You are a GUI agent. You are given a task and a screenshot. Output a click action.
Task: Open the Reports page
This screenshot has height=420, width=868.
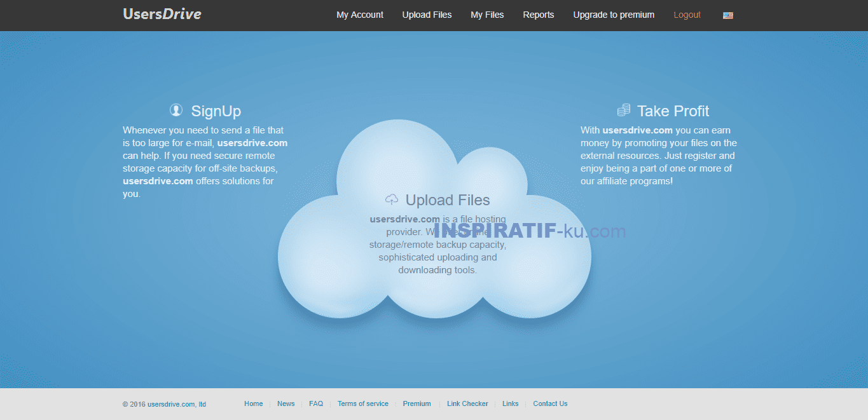(x=538, y=15)
